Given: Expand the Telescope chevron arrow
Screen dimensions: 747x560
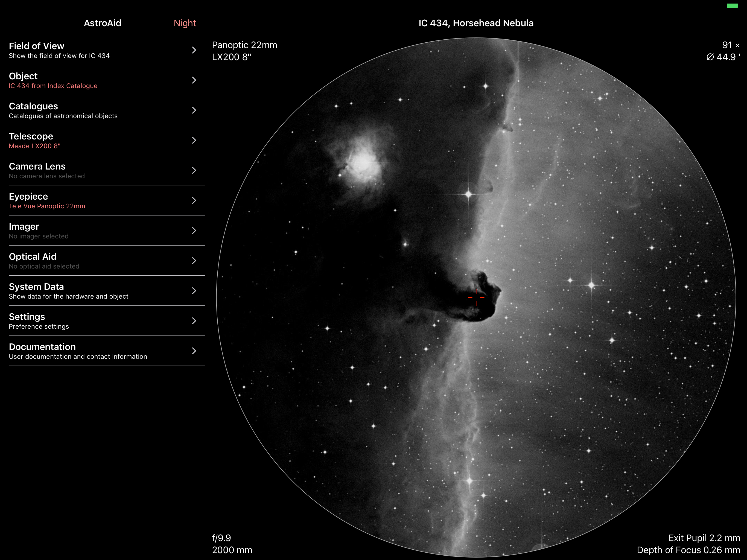Looking at the screenshot, I should (194, 140).
